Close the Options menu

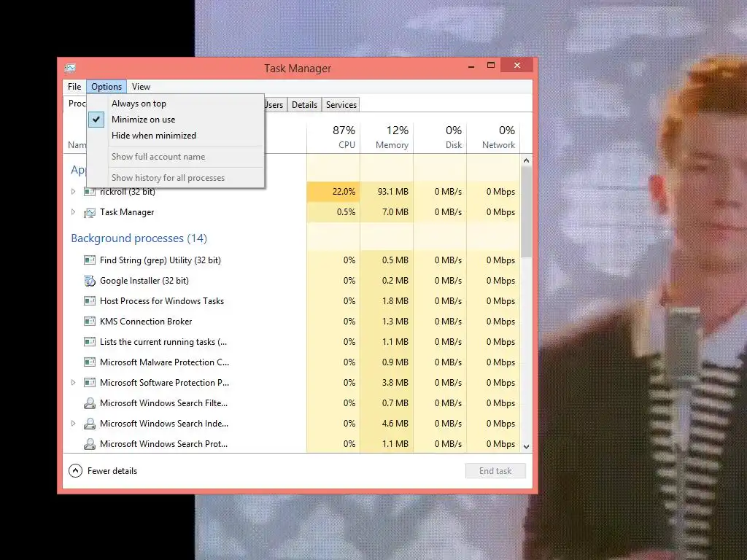coord(107,87)
